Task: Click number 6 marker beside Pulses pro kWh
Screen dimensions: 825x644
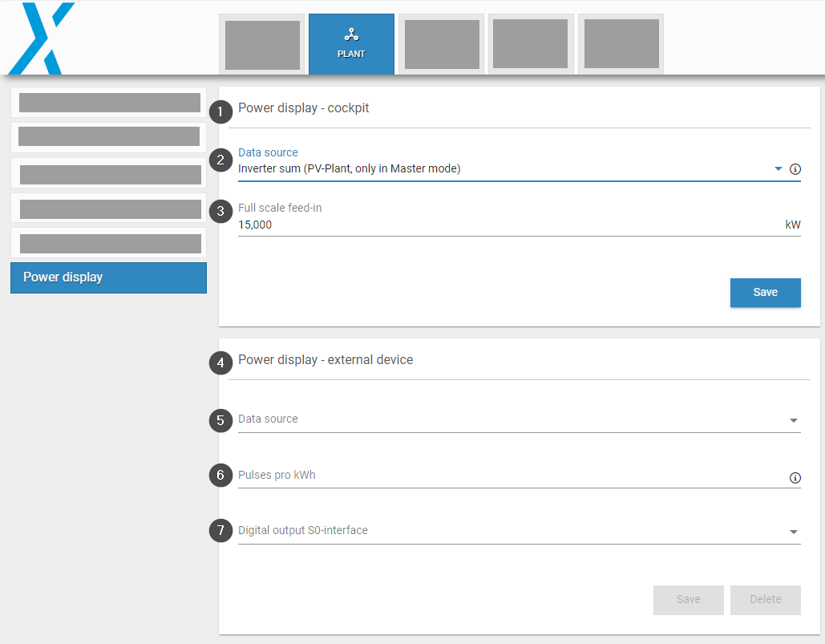Action: tap(220, 476)
